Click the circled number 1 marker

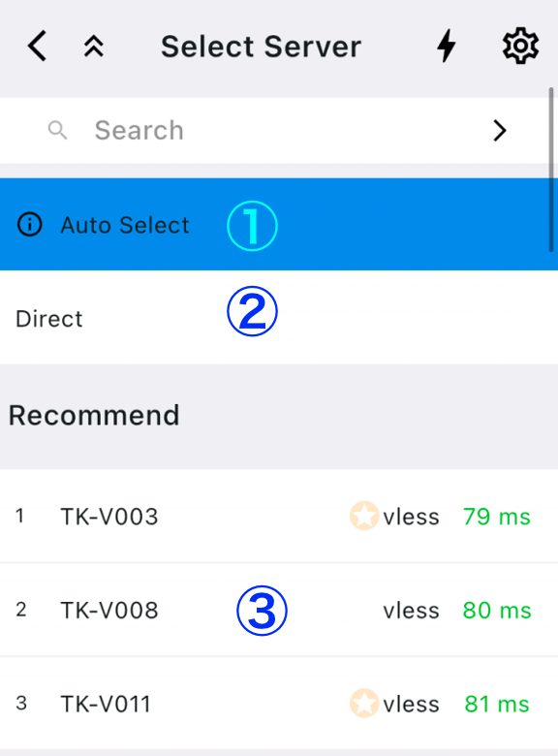click(x=252, y=226)
